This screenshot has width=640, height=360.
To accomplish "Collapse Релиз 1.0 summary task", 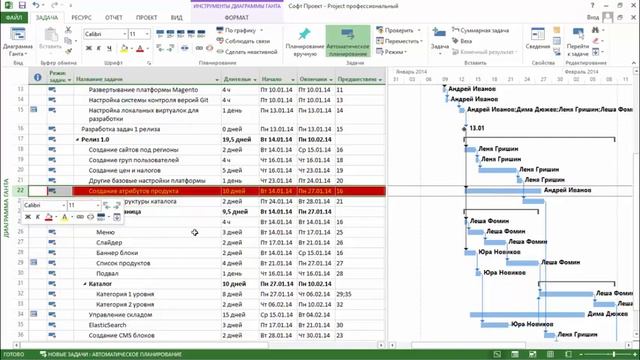I will point(78,140).
